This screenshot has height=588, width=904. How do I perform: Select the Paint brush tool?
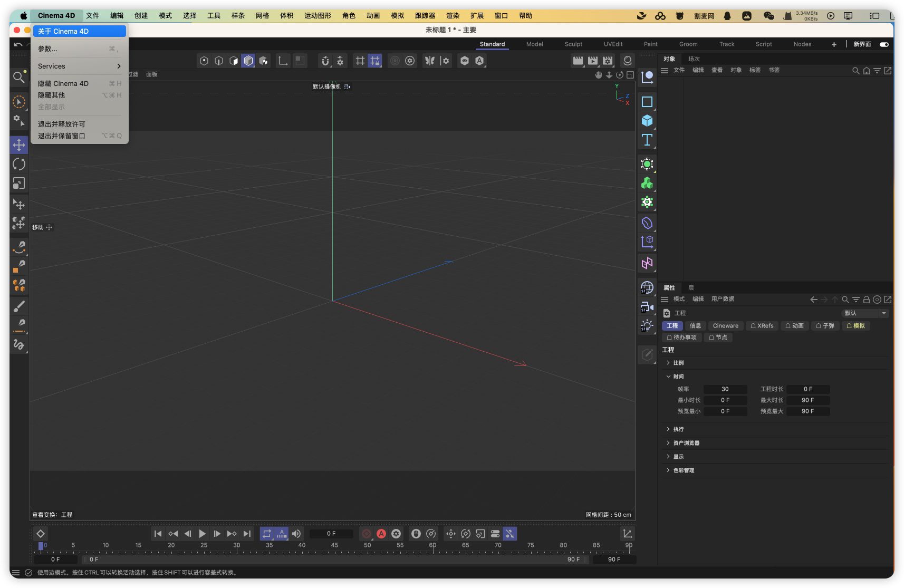click(x=19, y=306)
